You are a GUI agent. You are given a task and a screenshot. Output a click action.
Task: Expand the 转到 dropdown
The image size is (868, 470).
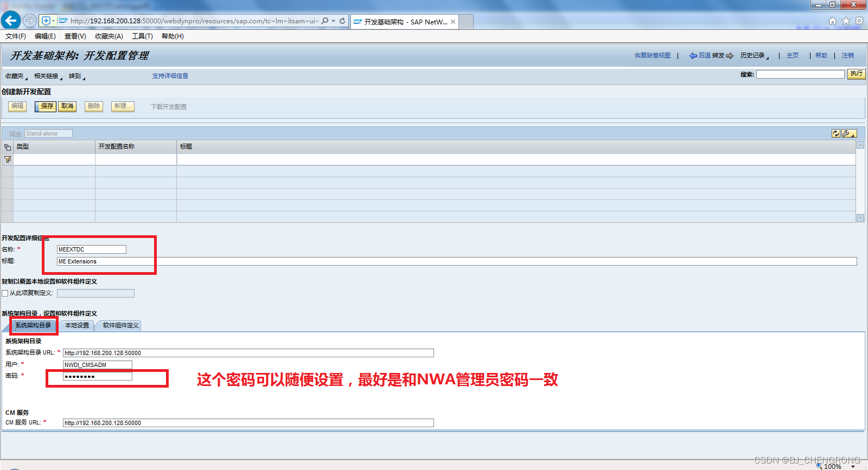(x=77, y=76)
